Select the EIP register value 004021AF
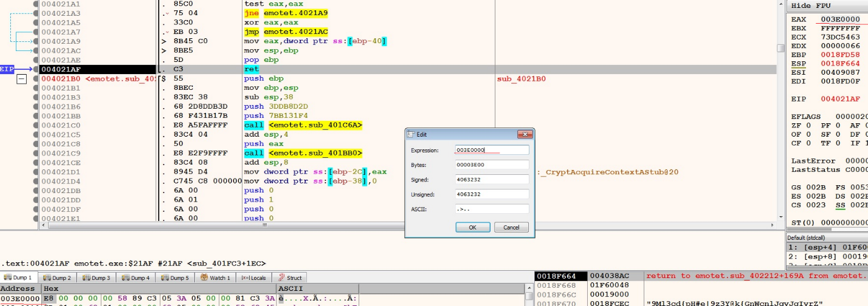The image size is (868, 306). 841,98
